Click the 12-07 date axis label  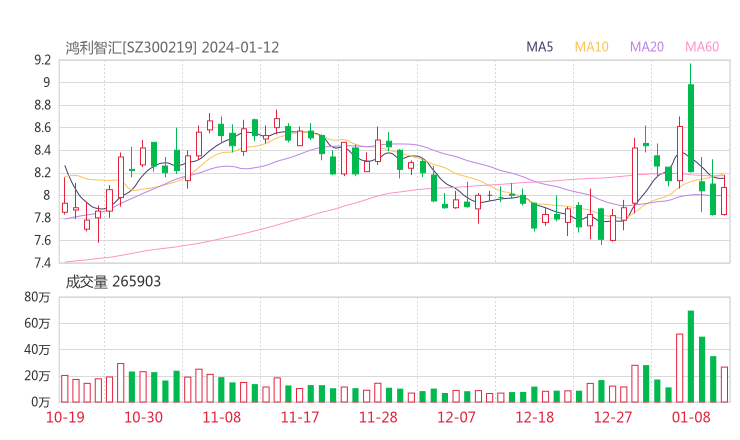[x=456, y=417]
